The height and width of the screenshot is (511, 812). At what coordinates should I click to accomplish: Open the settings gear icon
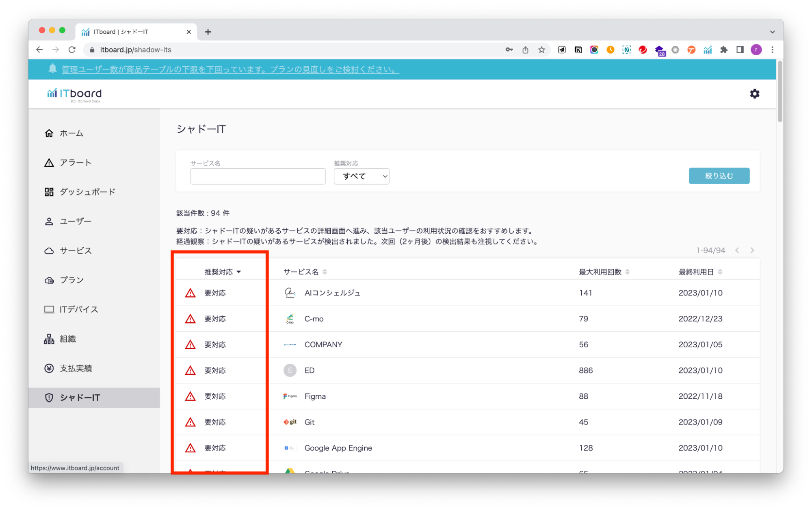pyautogui.click(x=754, y=94)
